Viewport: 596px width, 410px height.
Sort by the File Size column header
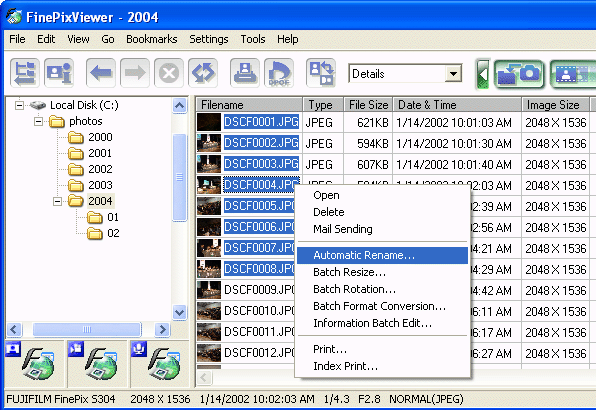pyautogui.click(x=368, y=104)
